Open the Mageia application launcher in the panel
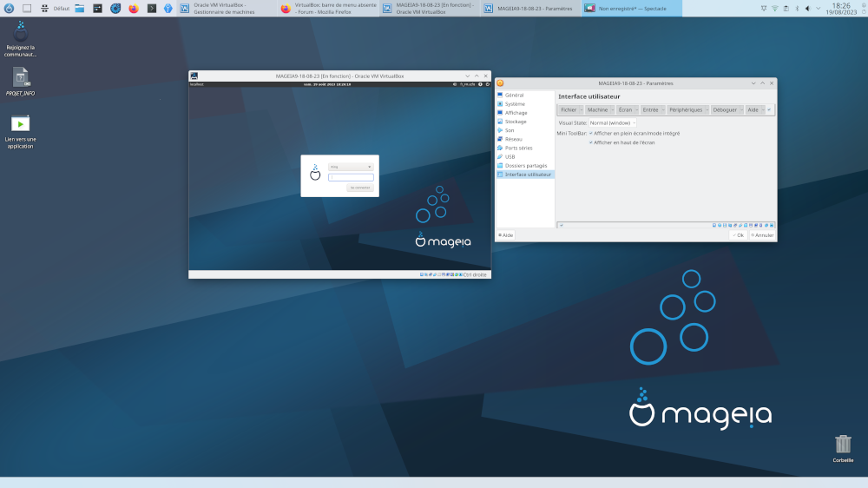The height and width of the screenshot is (488, 868). (x=9, y=9)
